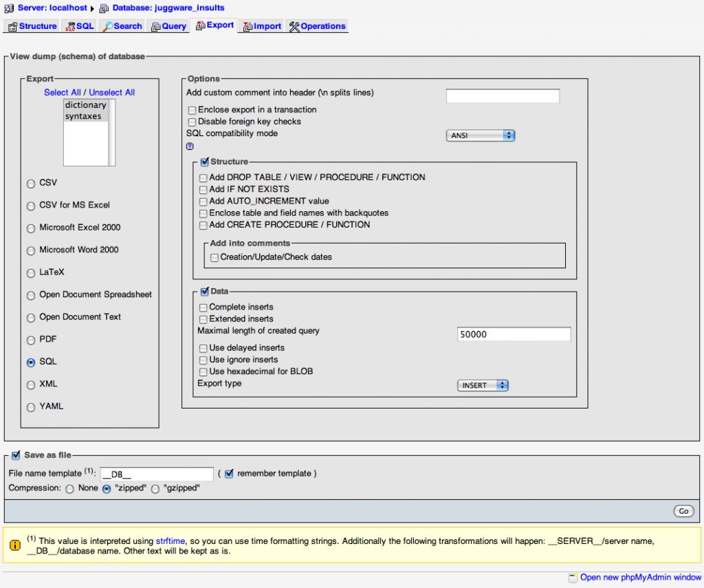Click the info icon on the footnote

[15, 545]
